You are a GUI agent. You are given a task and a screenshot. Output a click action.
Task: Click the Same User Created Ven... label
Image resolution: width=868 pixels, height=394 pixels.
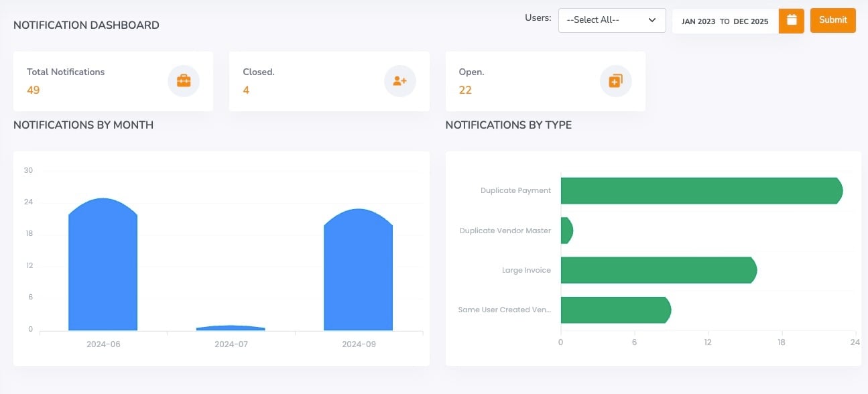(x=504, y=310)
